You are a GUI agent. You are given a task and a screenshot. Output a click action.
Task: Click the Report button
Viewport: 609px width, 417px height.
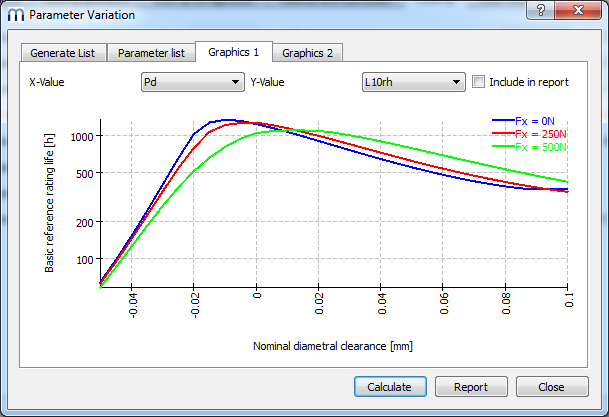coord(471,387)
